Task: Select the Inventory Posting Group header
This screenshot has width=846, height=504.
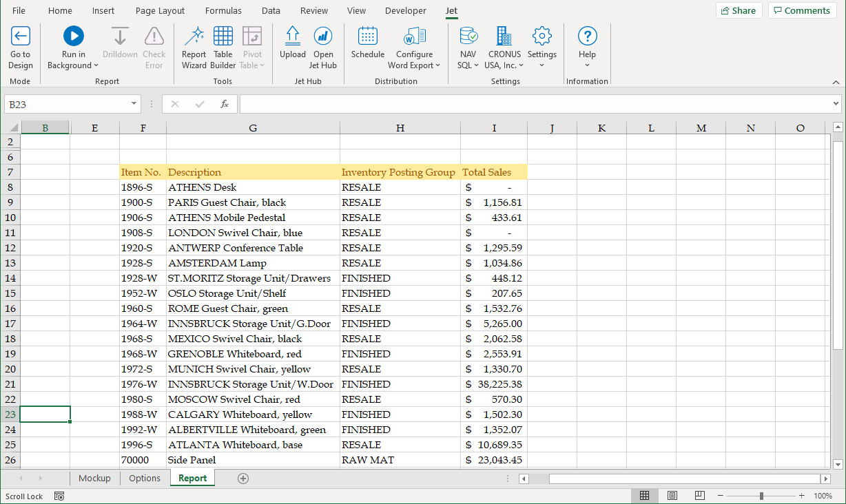Action: point(400,172)
